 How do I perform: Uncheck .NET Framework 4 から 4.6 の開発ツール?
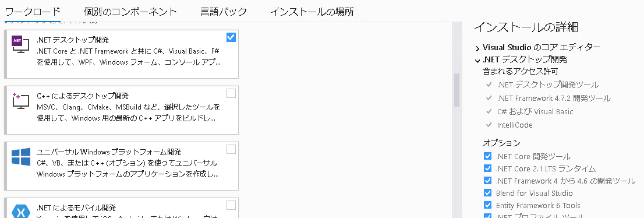pos(487,181)
